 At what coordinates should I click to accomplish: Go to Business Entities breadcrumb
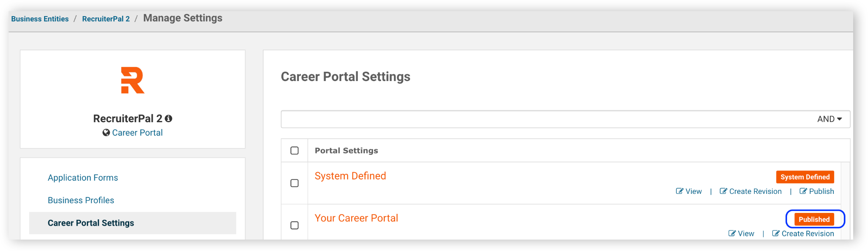40,19
